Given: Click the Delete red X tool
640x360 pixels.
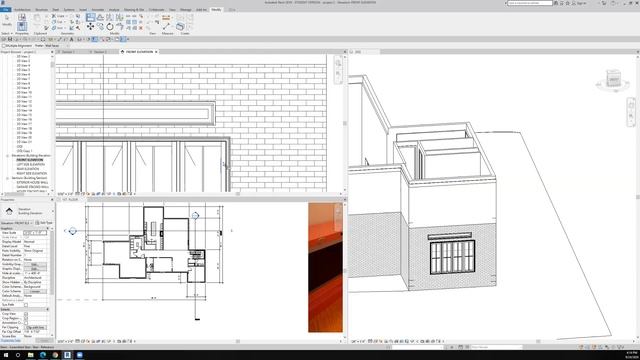Looking at the screenshot, I should (141, 28).
